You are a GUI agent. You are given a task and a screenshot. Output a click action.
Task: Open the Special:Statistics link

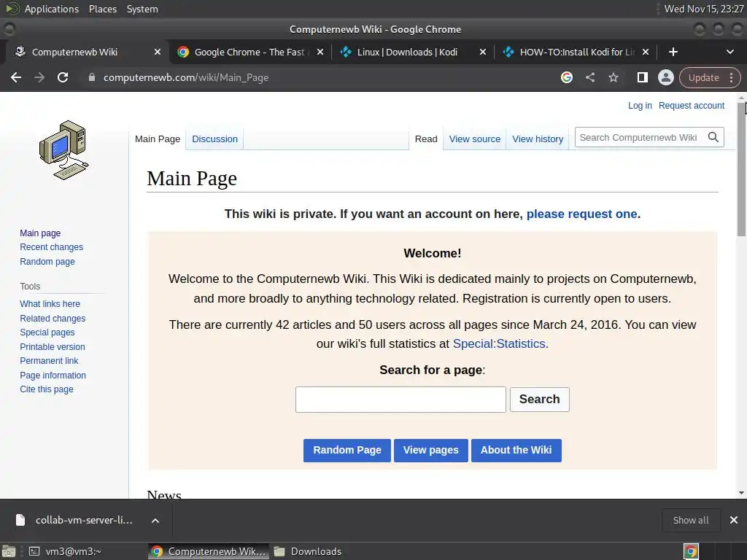(x=499, y=344)
